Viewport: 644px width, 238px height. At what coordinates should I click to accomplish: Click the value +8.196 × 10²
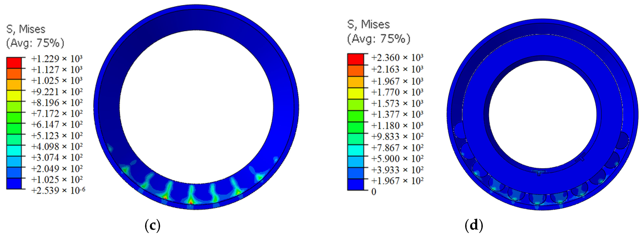(x=57, y=102)
